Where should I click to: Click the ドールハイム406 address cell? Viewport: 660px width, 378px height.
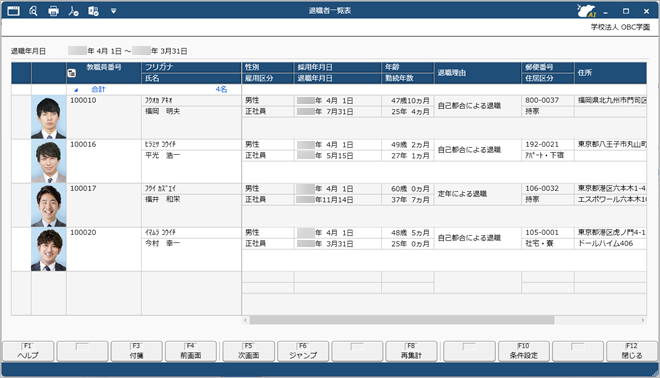(x=610, y=243)
